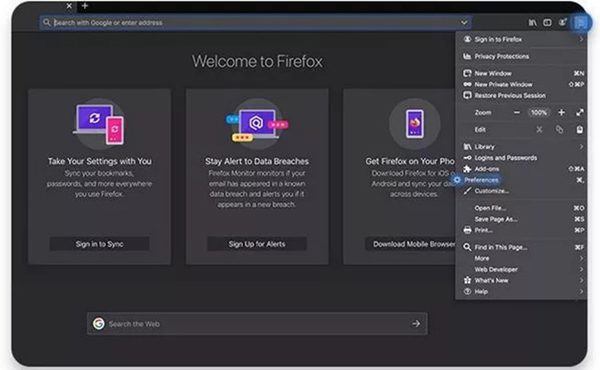This screenshot has height=370, width=600.
Task: Open the hamburger application menu button
Action: click(580, 23)
